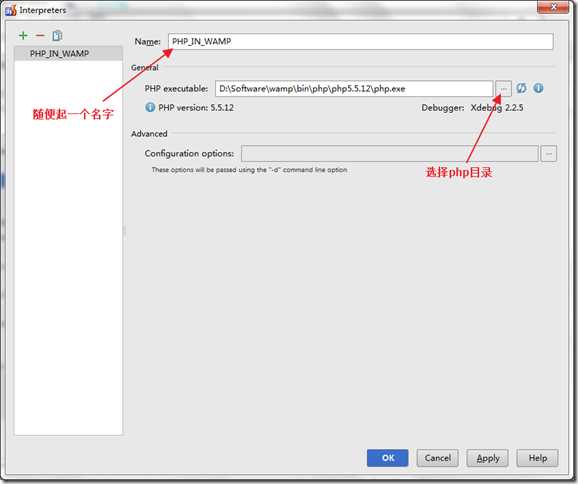Show phpinfo for the PHP executable
The width and height of the screenshot is (578, 484).
point(538,88)
